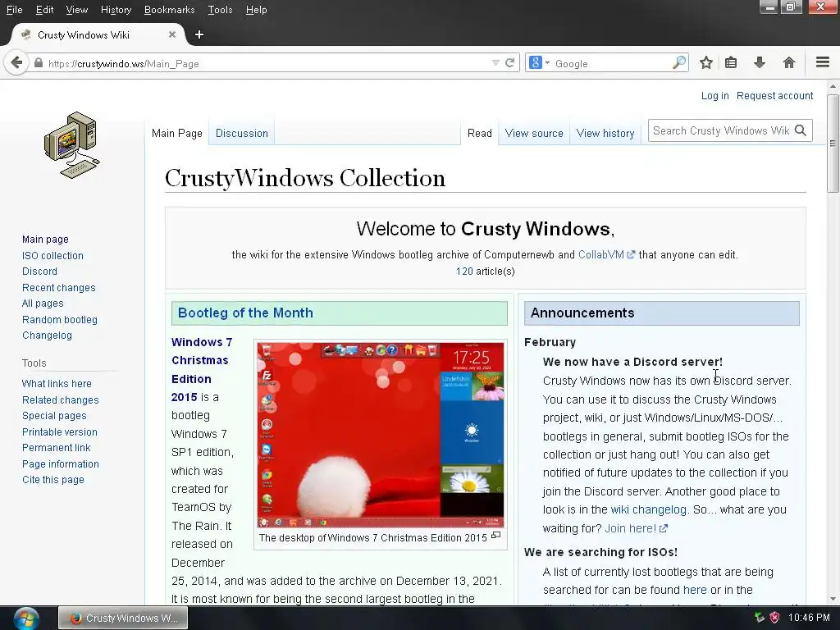Open the bookmarks list icon
840x630 pixels.
click(731, 63)
